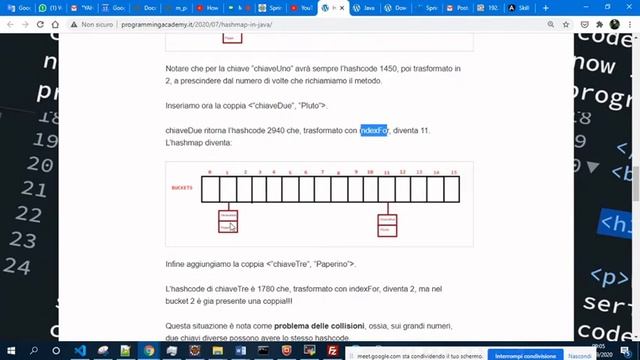640x360 pixels.
Task: Reload the current page
Action: [x=40, y=24]
